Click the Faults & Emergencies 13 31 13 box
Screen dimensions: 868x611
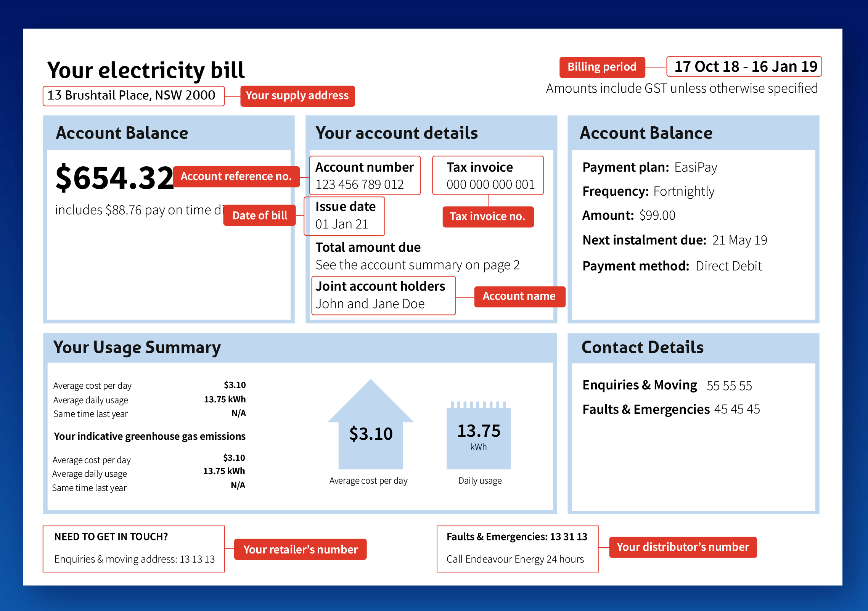tap(517, 548)
